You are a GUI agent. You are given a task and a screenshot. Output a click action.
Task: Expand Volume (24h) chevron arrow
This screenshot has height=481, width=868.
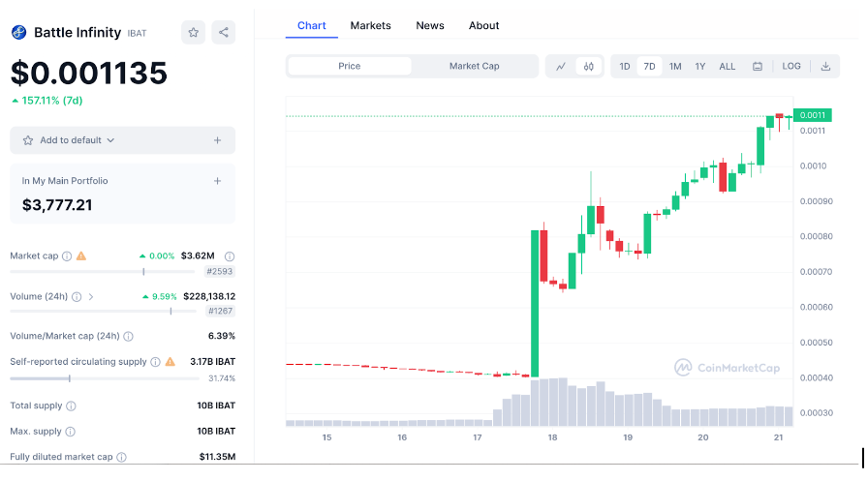pyautogui.click(x=91, y=297)
